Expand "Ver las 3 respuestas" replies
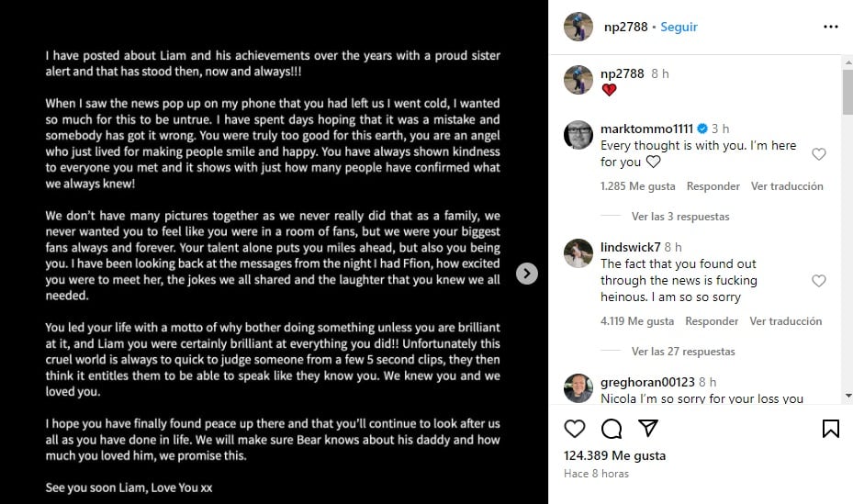The width and height of the screenshot is (853, 504). [x=680, y=217]
